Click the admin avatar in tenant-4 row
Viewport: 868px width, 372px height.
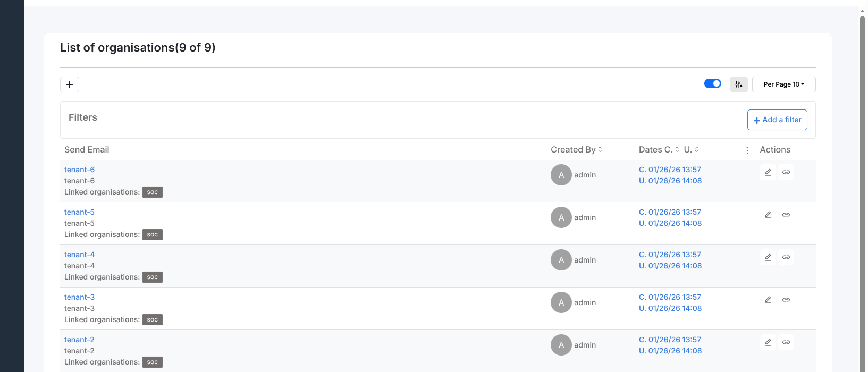pyautogui.click(x=561, y=260)
